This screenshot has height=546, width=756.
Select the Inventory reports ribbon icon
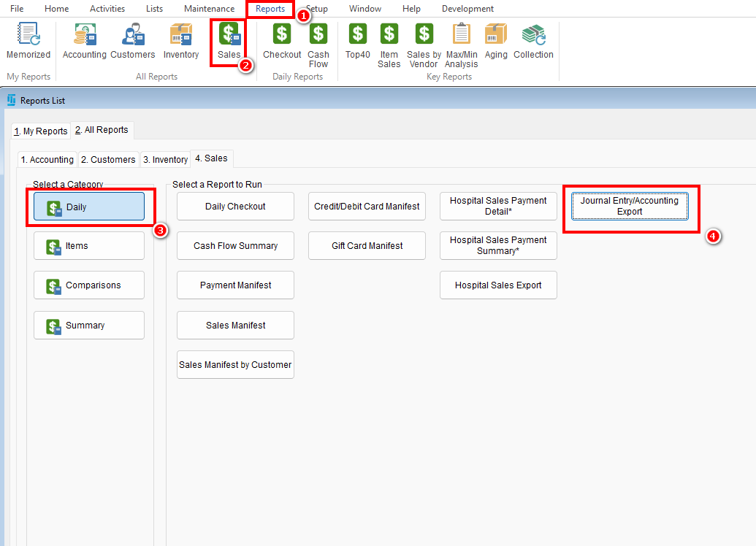(x=180, y=42)
